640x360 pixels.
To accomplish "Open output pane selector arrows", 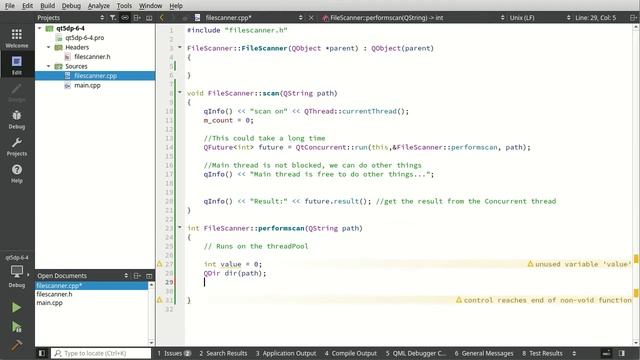I will tap(574, 353).
